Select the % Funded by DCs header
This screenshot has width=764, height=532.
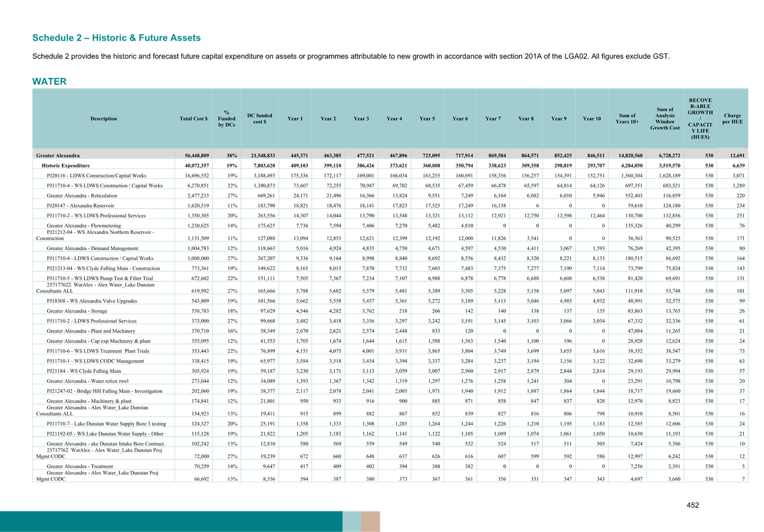[x=226, y=119]
